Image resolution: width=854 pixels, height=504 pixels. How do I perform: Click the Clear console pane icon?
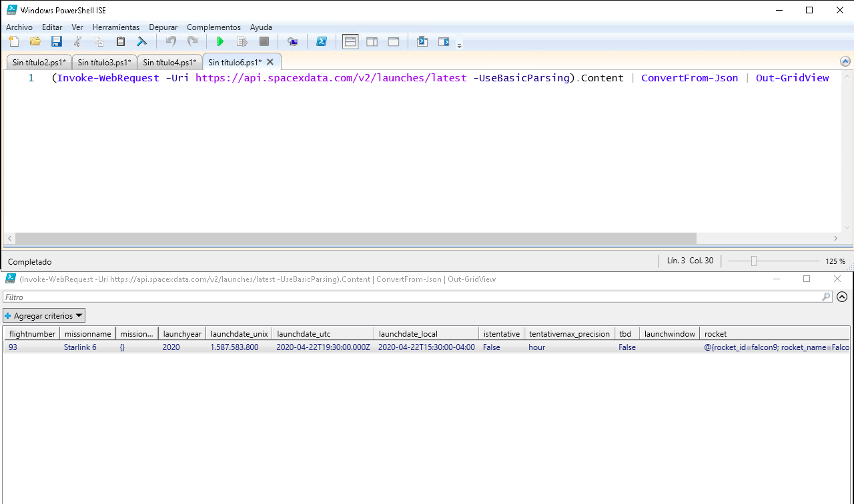[x=142, y=42]
